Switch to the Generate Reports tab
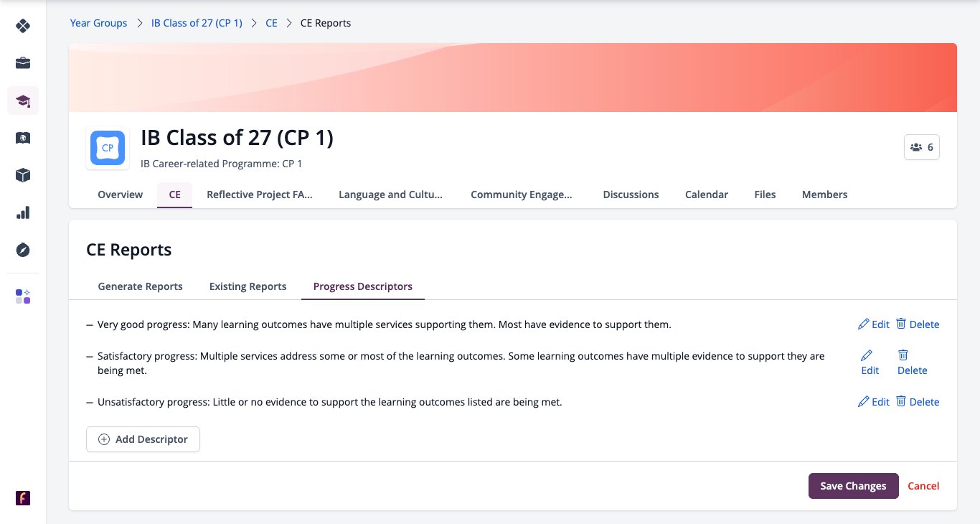Viewport: 980px width, 524px height. point(141,286)
